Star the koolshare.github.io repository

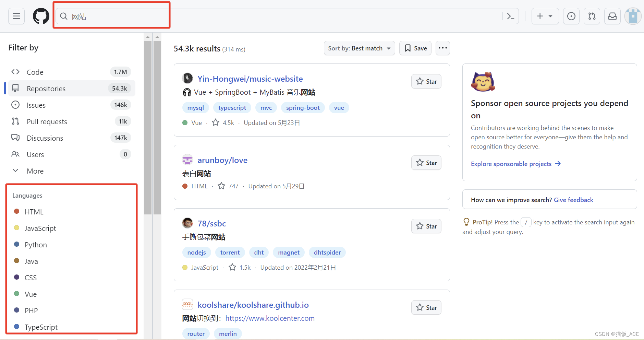tap(426, 307)
